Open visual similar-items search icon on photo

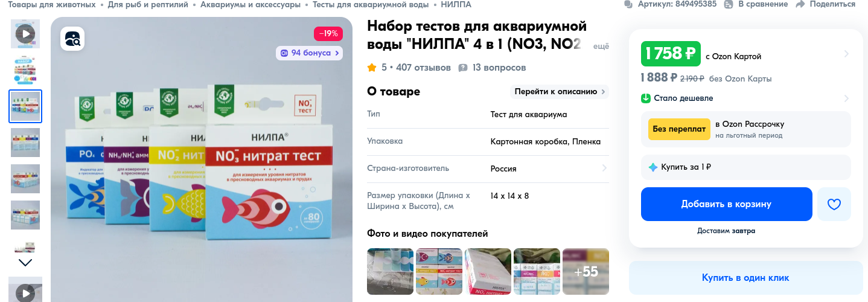[72, 39]
